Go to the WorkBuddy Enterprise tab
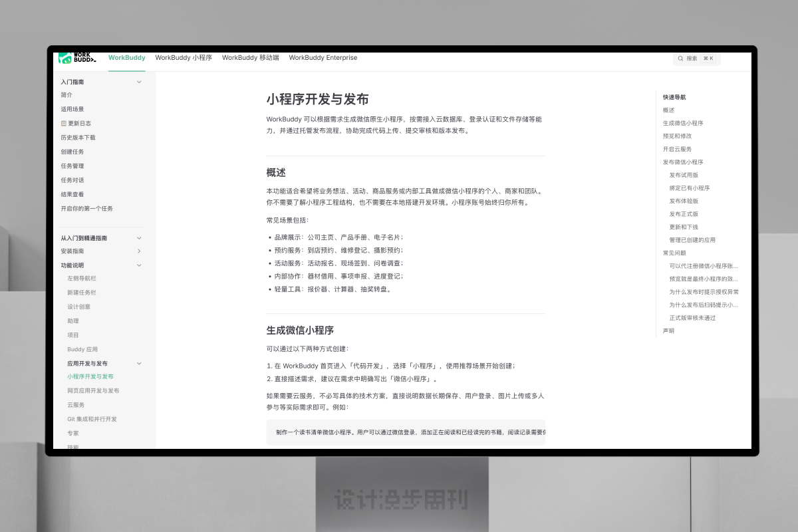The image size is (798, 532). [323, 58]
